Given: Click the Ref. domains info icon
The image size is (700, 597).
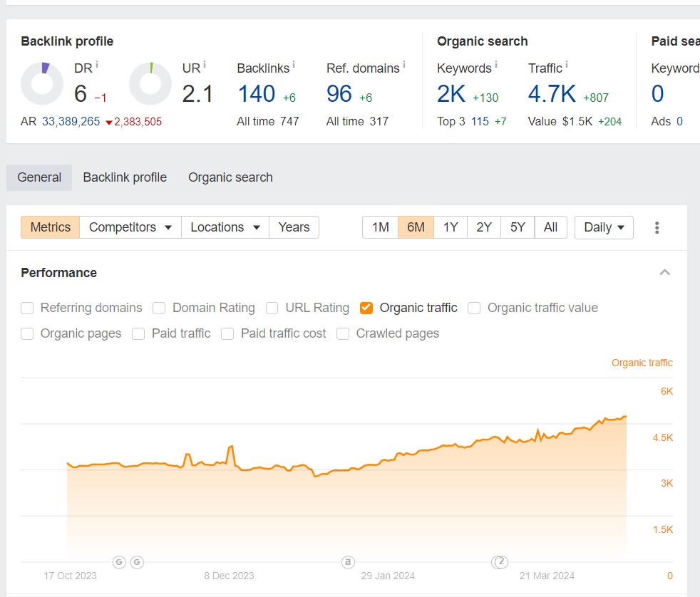Looking at the screenshot, I should tap(404, 65).
